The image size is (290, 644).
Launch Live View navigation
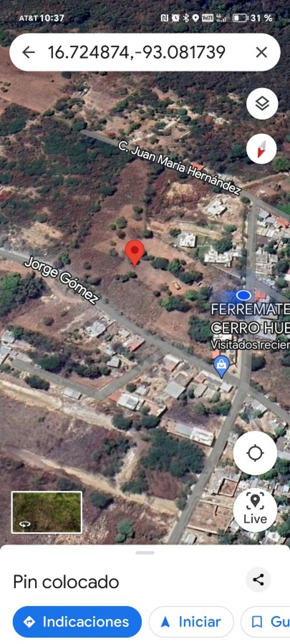pos(255,510)
